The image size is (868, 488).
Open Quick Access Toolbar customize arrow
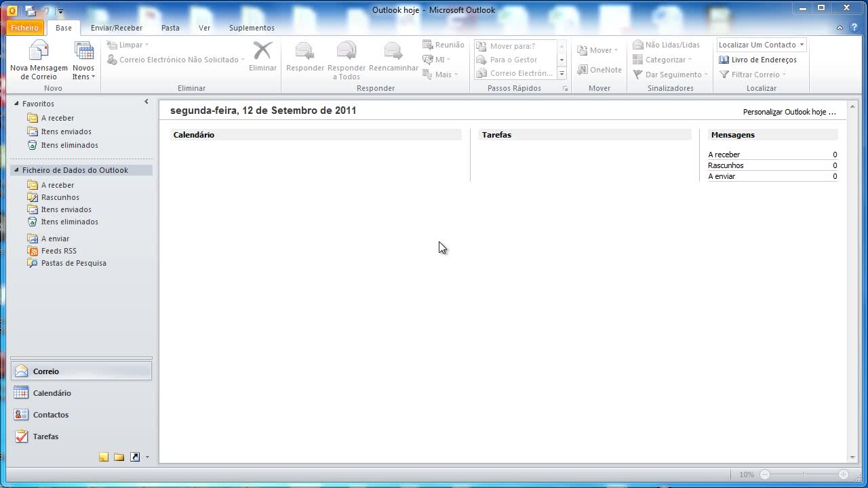coord(60,11)
